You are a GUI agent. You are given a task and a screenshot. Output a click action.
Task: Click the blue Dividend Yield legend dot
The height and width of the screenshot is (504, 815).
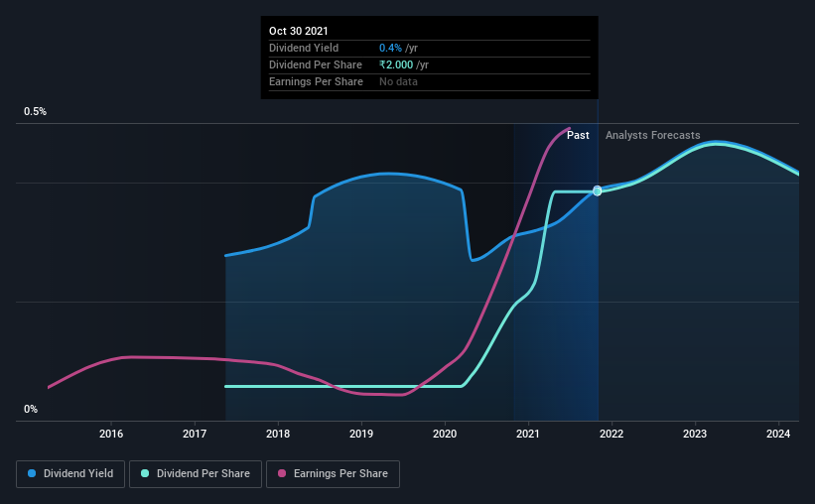click(32, 473)
